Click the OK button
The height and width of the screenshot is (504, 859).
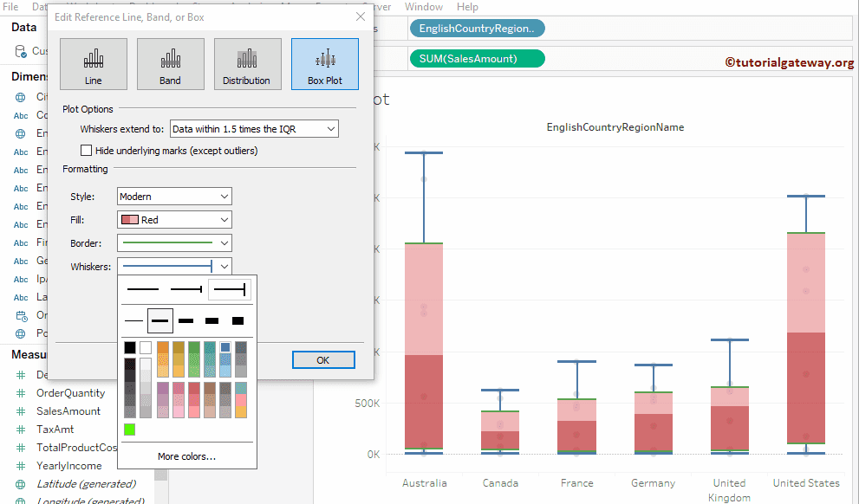(323, 359)
